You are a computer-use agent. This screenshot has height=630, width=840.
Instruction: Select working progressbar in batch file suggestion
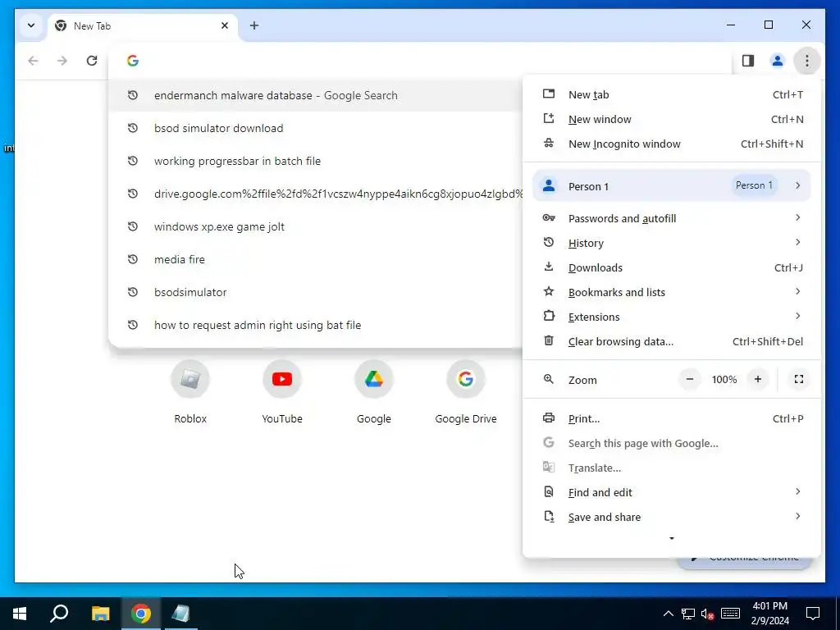coord(316,161)
